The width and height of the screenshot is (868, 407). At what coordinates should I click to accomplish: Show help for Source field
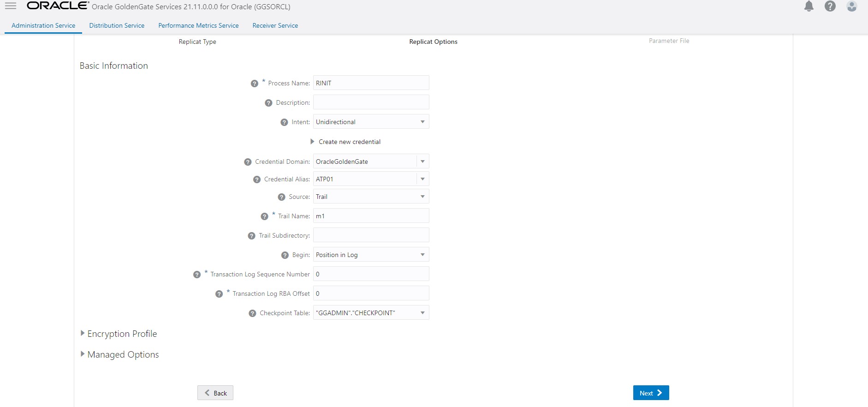(281, 197)
